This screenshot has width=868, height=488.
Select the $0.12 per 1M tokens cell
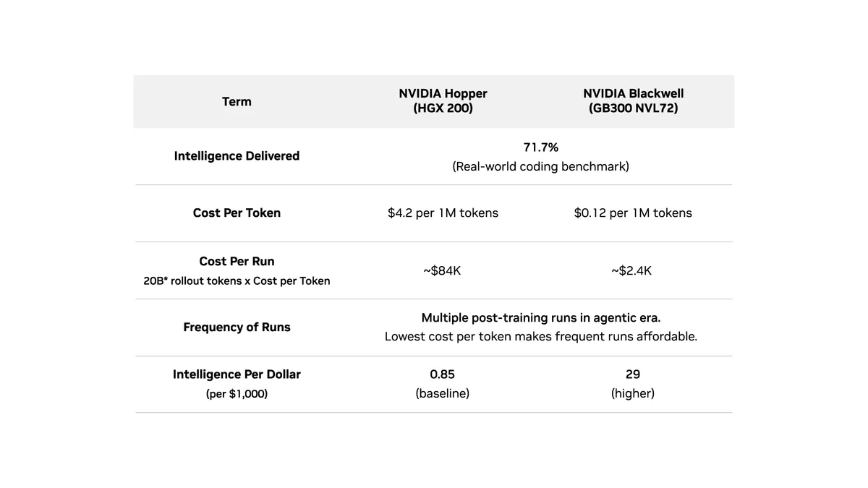633,213
